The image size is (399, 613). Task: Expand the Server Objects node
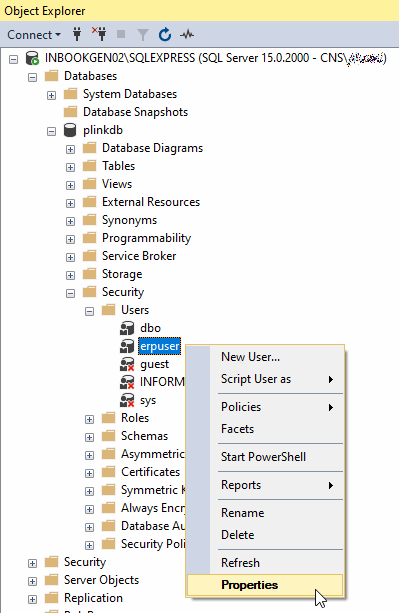coord(32,581)
